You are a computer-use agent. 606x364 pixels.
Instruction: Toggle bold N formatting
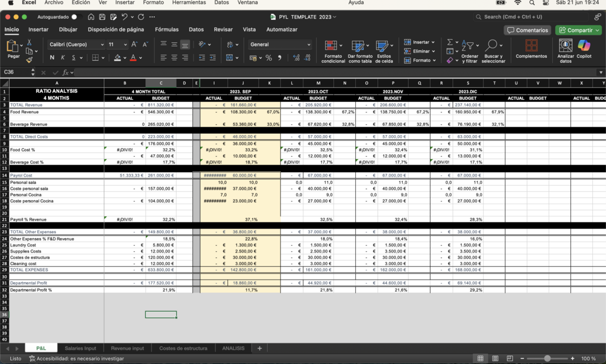pos(52,58)
